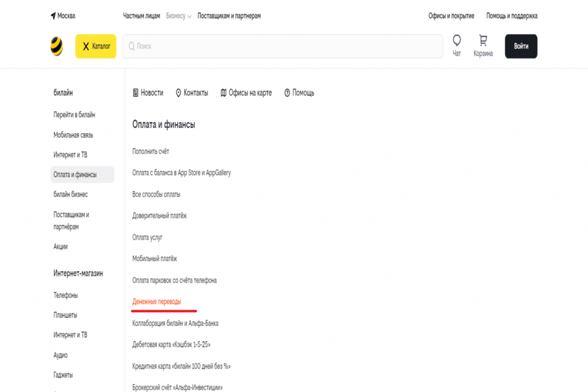This screenshot has height=392, width=588.
Task: Click the Войти login button
Action: 521,46
